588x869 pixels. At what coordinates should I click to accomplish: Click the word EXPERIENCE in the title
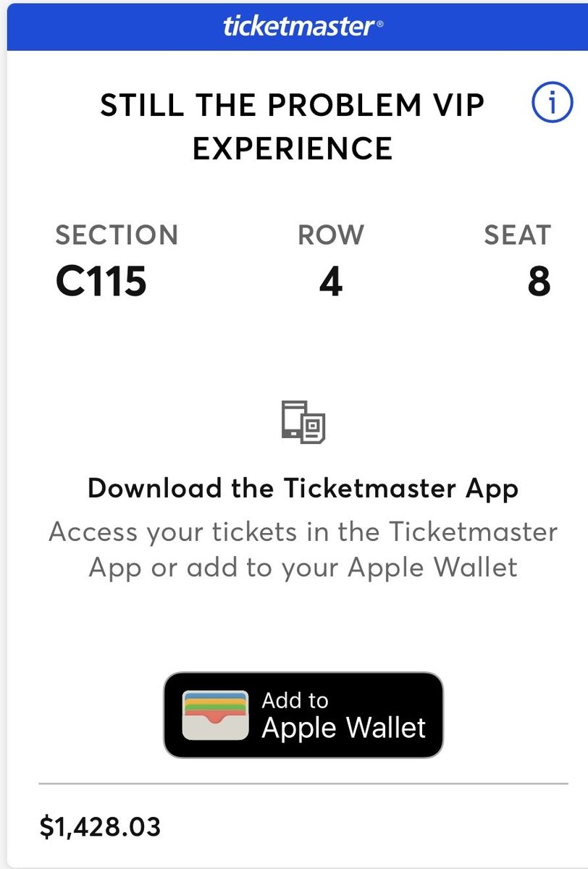click(x=293, y=148)
